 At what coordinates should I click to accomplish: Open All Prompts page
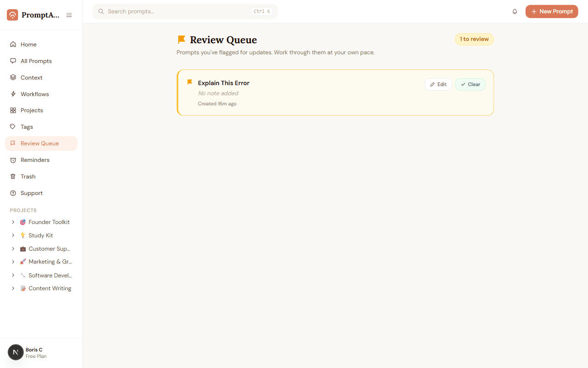pyautogui.click(x=41, y=61)
